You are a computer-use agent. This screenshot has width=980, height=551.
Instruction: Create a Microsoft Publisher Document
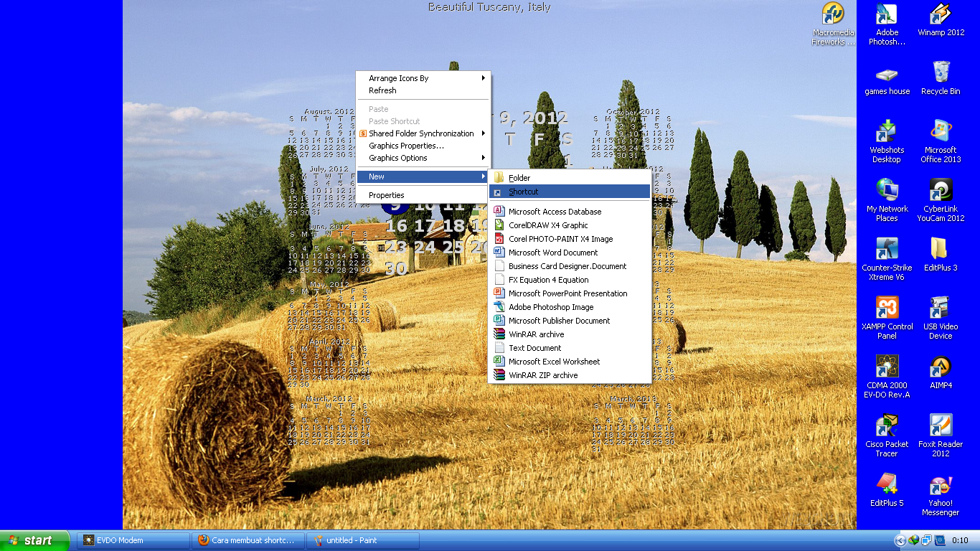pos(570,321)
